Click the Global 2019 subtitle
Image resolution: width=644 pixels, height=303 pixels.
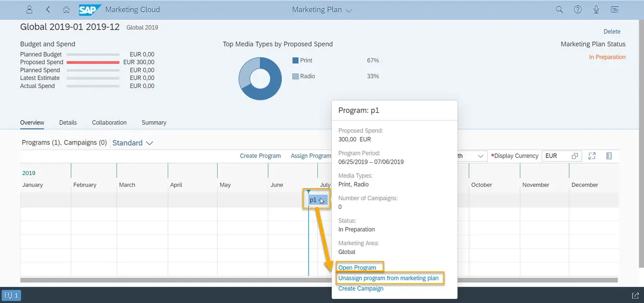142,28
